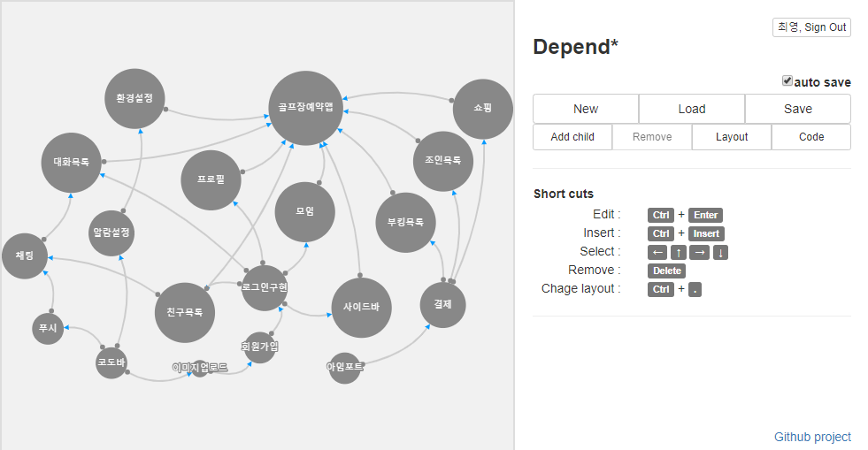Image resolution: width=868 pixels, height=450 pixels.
Task: Save the current graph
Action: [798, 109]
